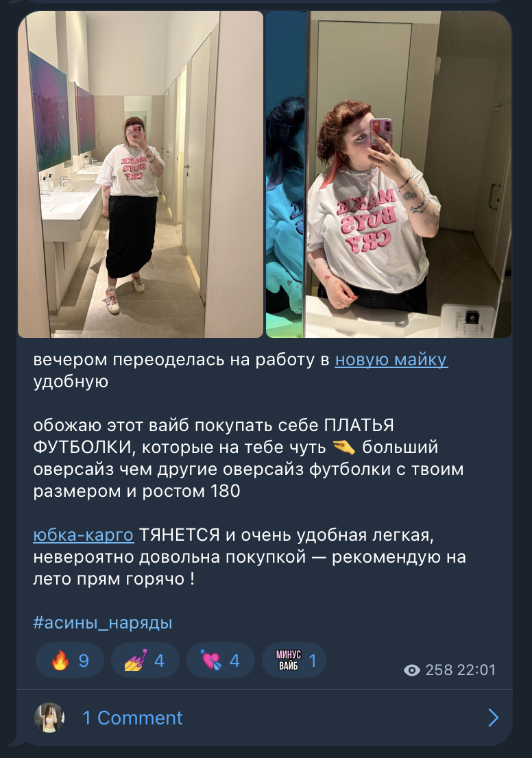The width and height of the screenshot is (532, 758).
Task: Click the commenter avatar picture
Action: pos(49,718)
